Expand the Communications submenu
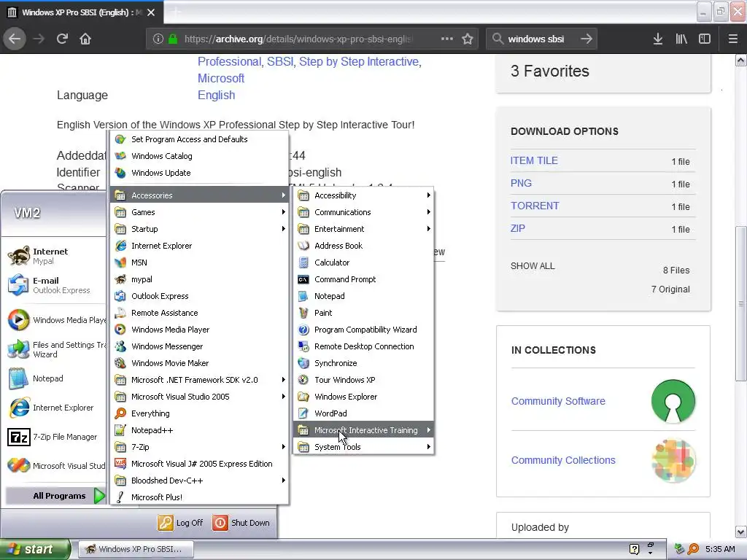This screenshot has height=560, width=747. tap(364, 212)
